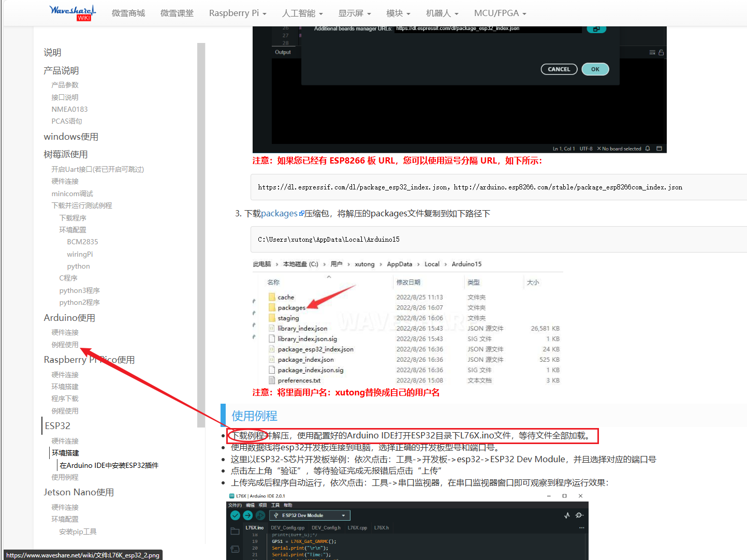Expand the MCU/FPGA nav dropdown
Screen dimensions: 747x560
(x=500, y=13)
